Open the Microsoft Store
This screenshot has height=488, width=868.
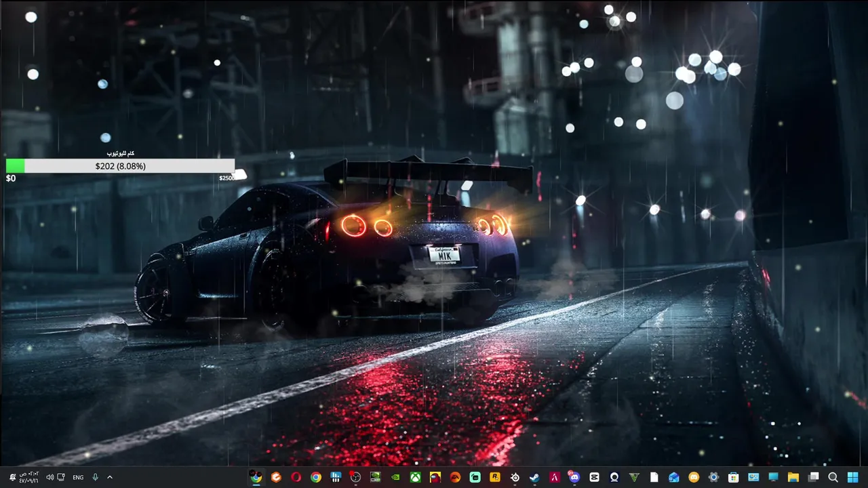click(734, 477)
